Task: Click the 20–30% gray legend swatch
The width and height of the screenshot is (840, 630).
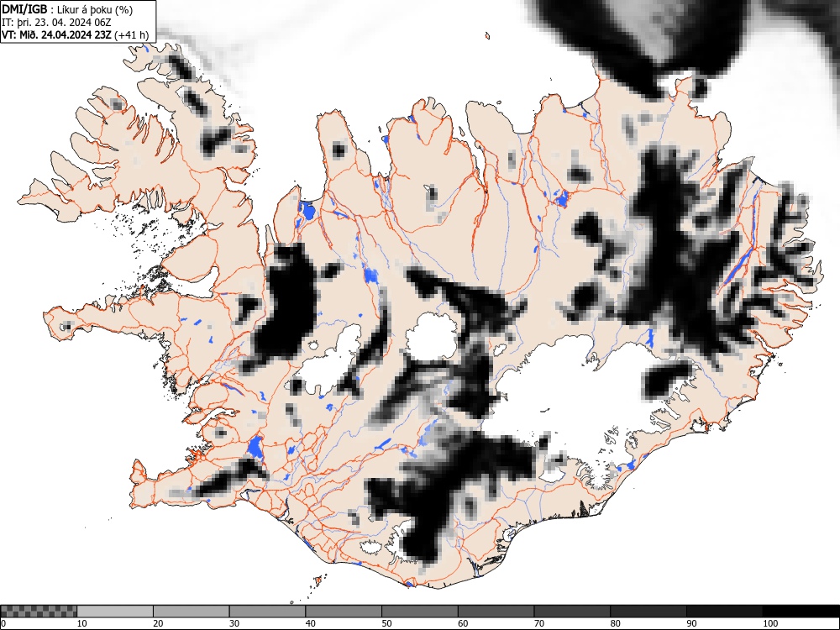Action: (x=192, y=612)
